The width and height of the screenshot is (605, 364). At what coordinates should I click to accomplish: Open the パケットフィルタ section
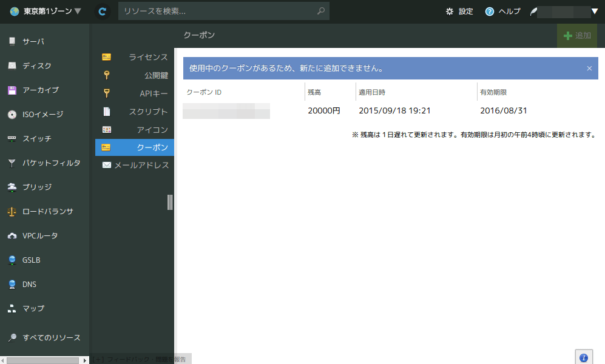pos(51,163)
